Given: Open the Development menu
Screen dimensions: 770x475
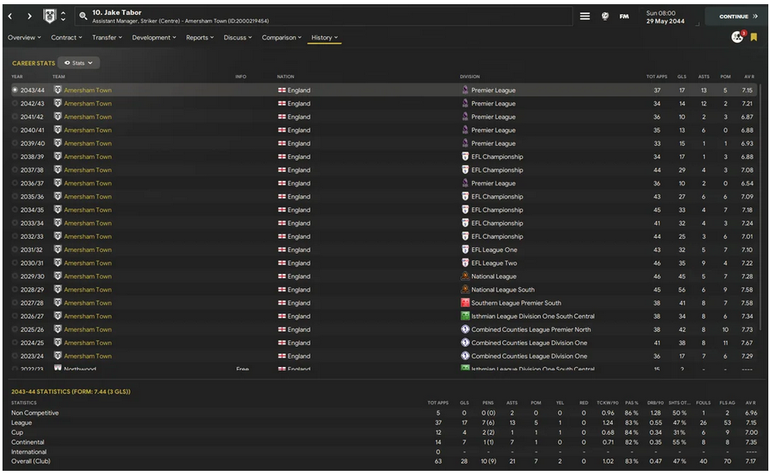Looking at the screenshot, I should (154, 37).
